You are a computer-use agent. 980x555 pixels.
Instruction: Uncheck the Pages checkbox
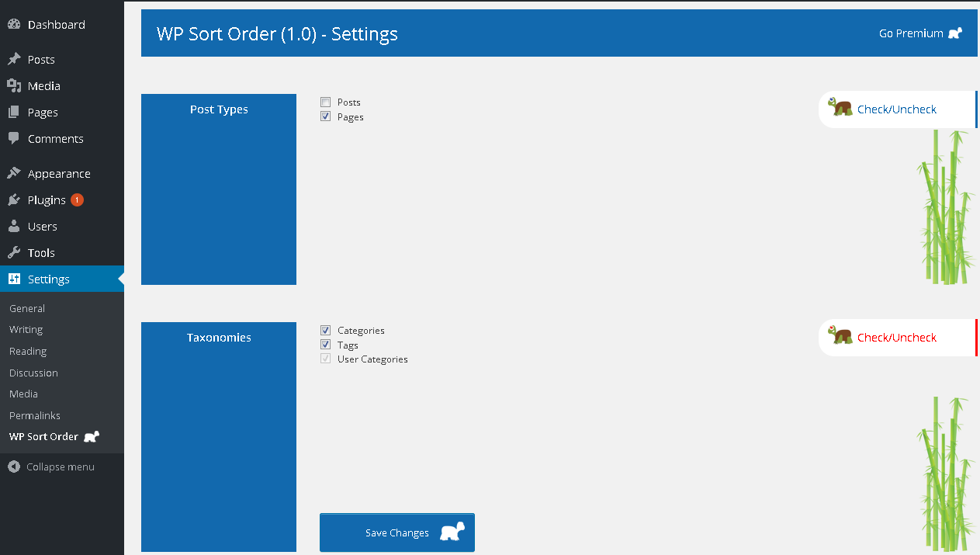(326, 116)
